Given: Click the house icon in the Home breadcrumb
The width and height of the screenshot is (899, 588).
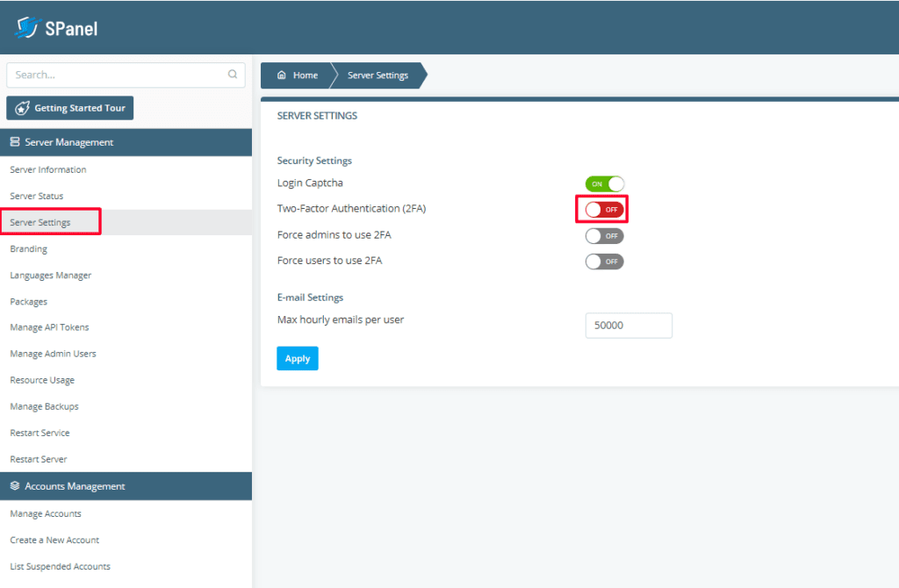Looking at the screenshot, I should 281,75.
